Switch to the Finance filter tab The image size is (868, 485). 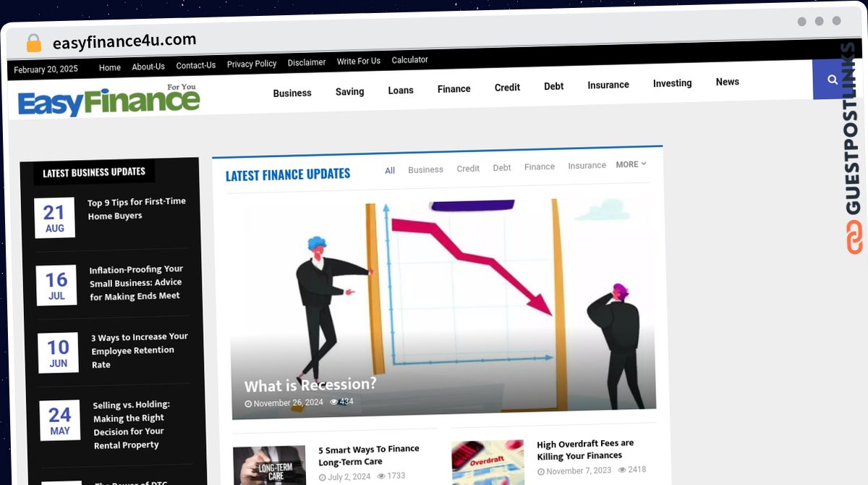click(540, 166)
